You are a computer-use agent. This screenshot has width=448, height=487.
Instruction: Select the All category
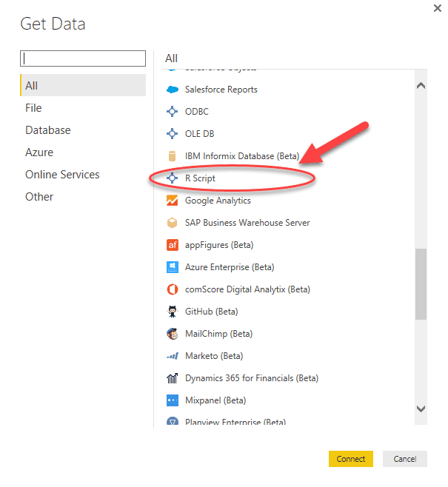83,85
